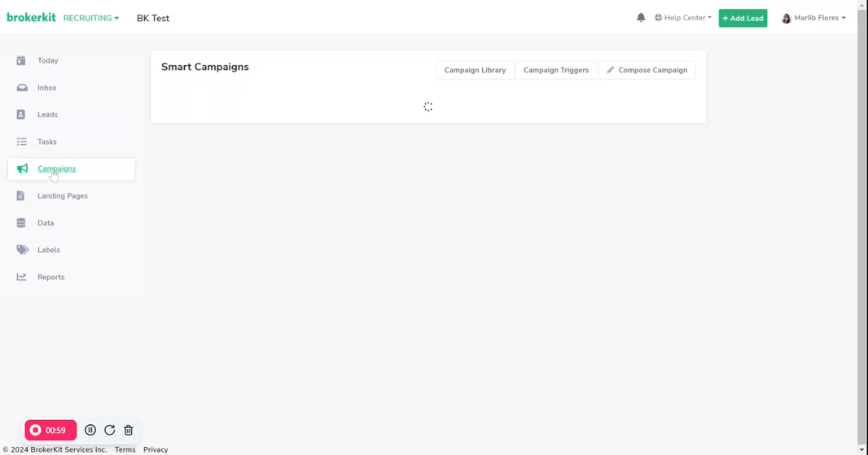This screenshot has height=455, width=868.
Task: Open Campaign Triggers
Action: click(x=556, y=70)
